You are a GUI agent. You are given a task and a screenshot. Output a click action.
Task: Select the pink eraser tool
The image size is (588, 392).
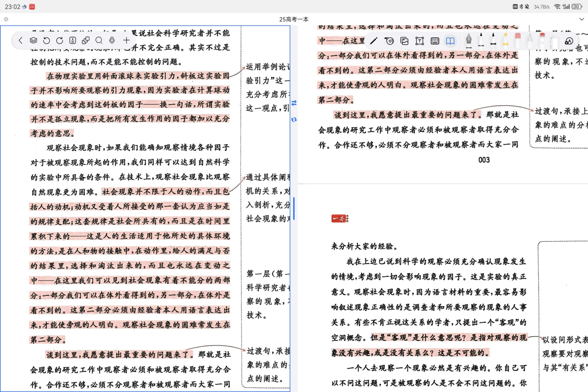[x=518, y=40]
